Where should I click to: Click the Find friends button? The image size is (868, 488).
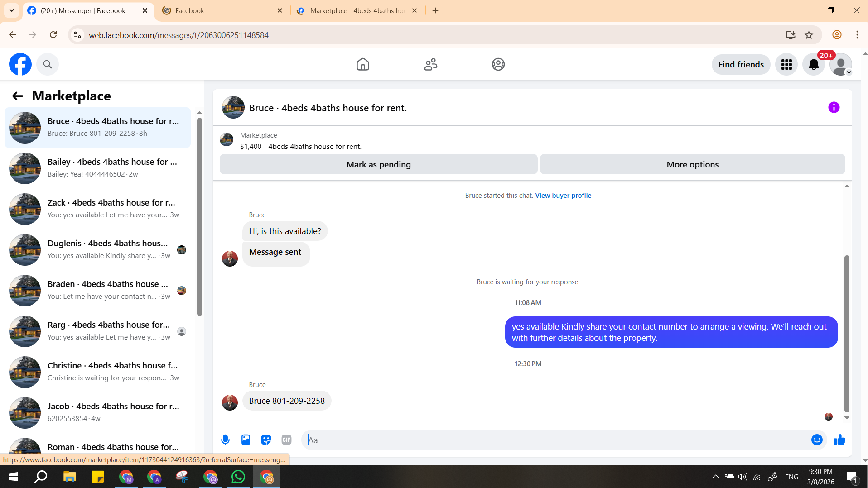pyautogui.click(x=741, y=65)
